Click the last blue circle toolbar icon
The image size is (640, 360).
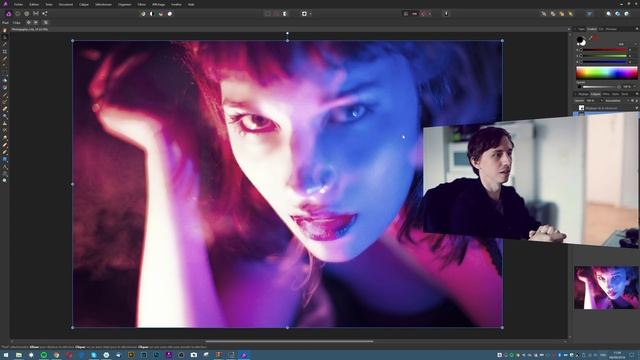627,13
